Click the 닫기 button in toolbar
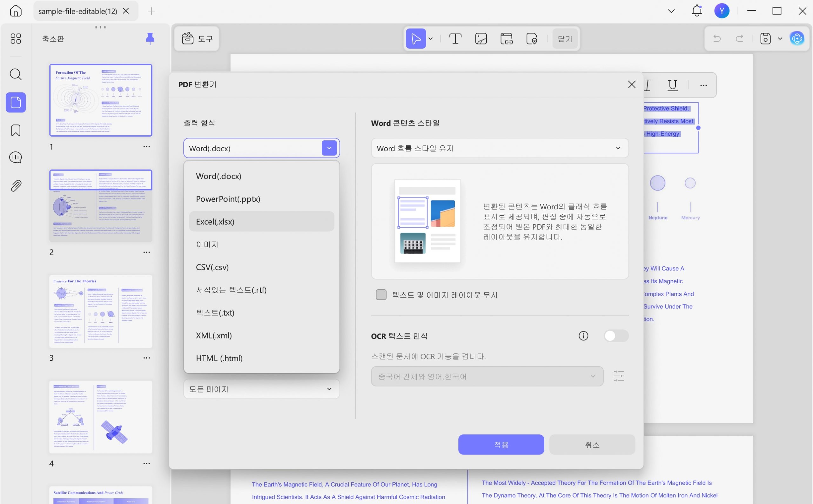 (565, 39)
